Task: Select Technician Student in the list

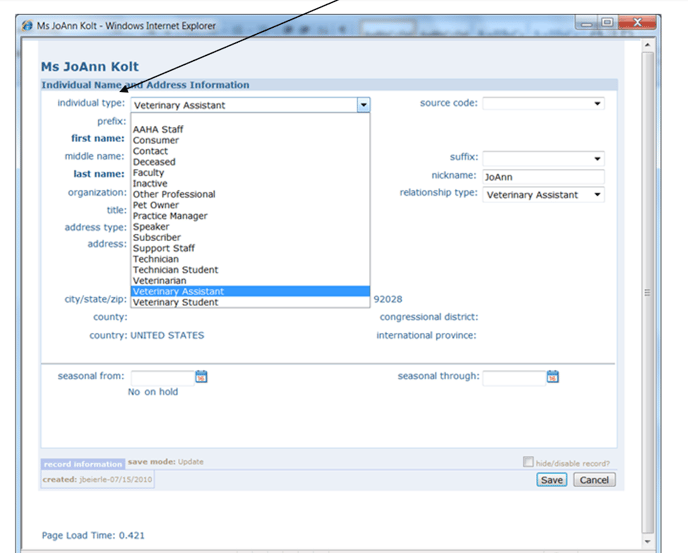Action: [175, 270]
